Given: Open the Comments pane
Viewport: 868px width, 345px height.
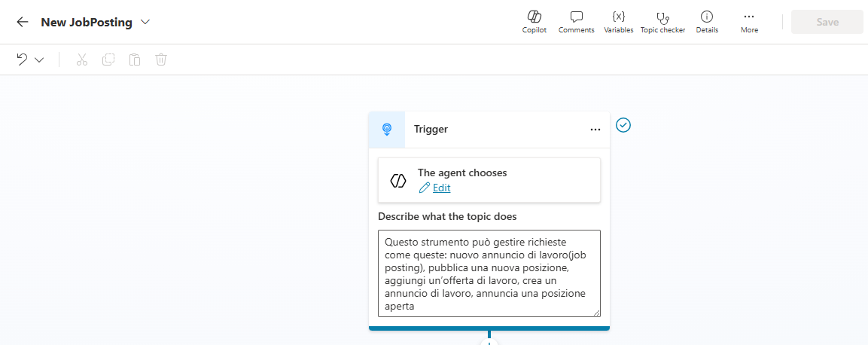Looking at the screenshot, I should pos(576,21).
